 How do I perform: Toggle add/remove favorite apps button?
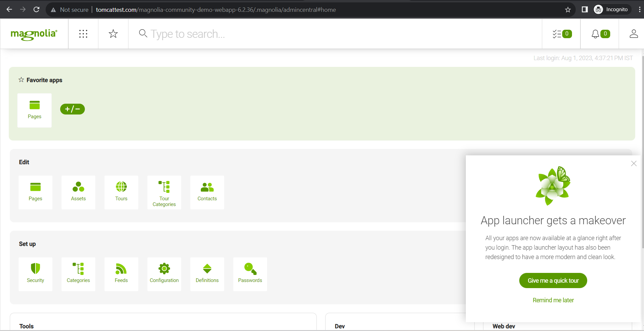click(x=72, y=109)
